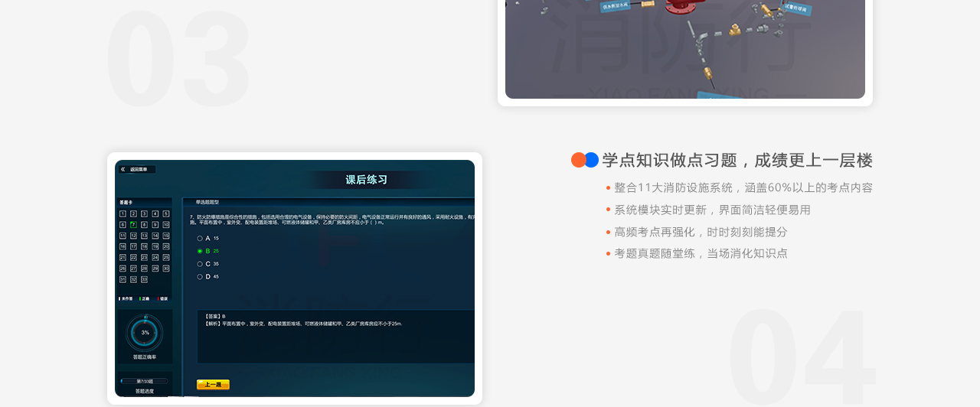
Task: Click the 3D fire valve model thumbnail
Action: pos(684,49)
